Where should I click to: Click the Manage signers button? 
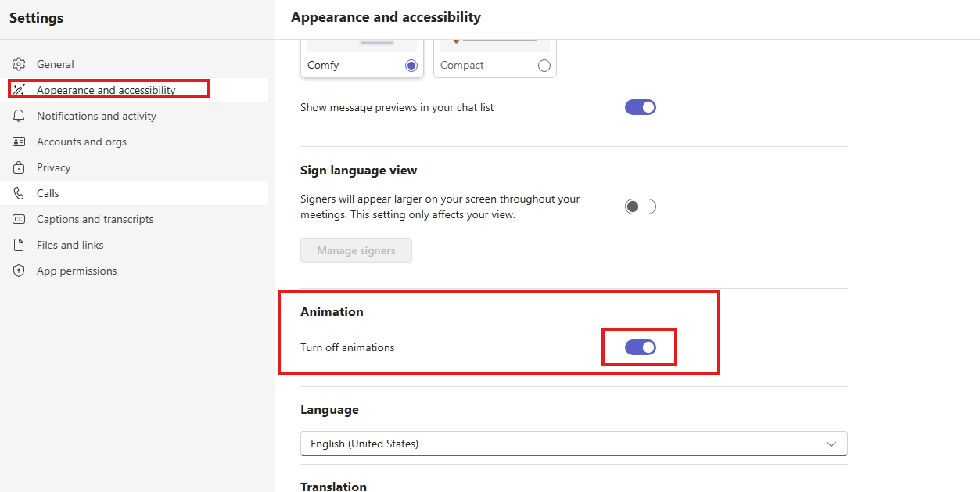tap(356, 250)
